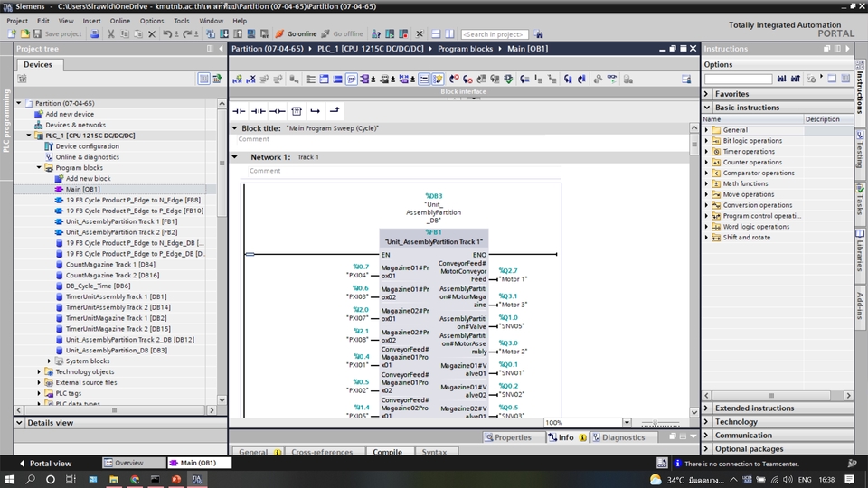The height and width of the screenshot is (488, 868).
Task: Select the Cross-references tab
Action: (x=322, y=452)
